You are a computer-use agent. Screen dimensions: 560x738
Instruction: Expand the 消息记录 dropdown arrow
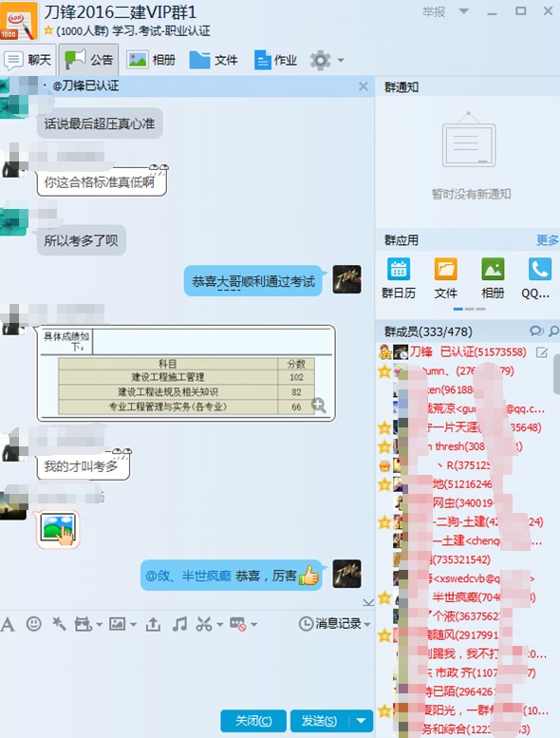366,625
